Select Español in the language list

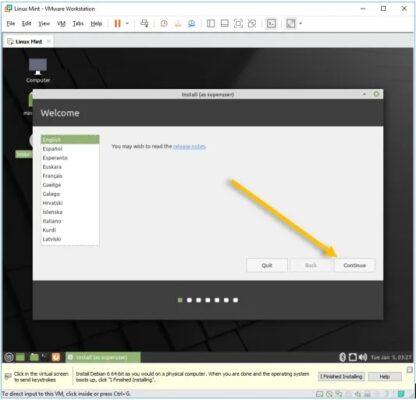point(70,149)
